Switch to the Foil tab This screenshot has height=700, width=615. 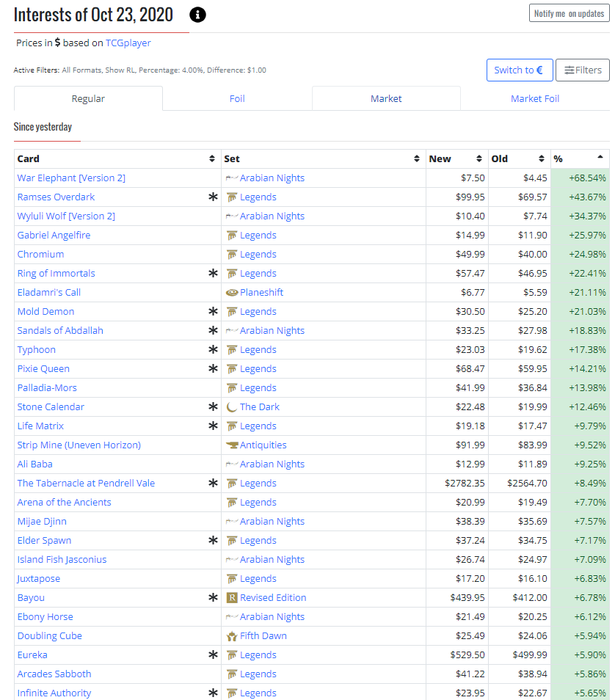(237, 98)
